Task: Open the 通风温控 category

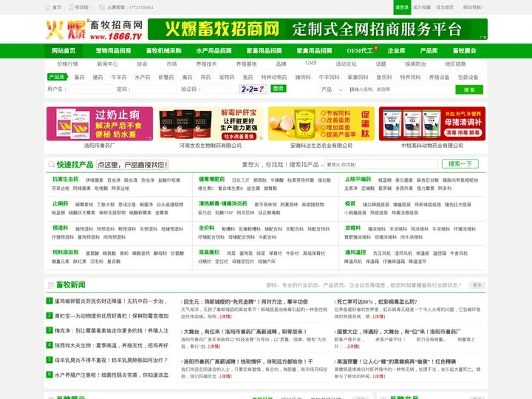Action: click(x=355, y=253)
